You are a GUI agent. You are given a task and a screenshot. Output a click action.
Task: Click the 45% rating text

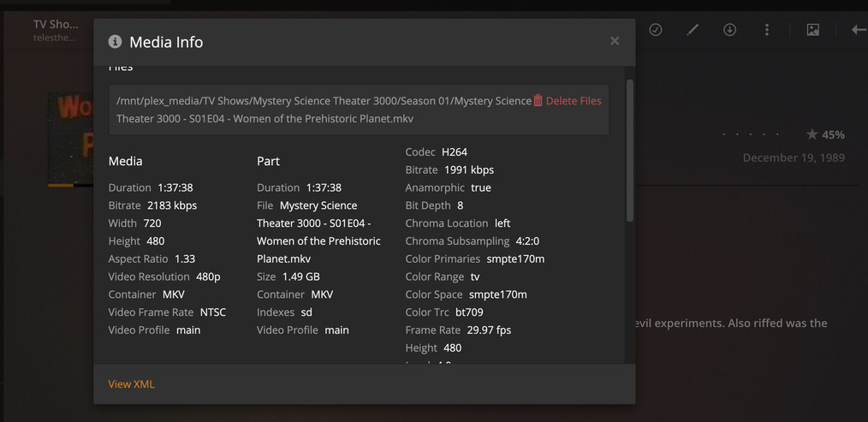point(833,134)
